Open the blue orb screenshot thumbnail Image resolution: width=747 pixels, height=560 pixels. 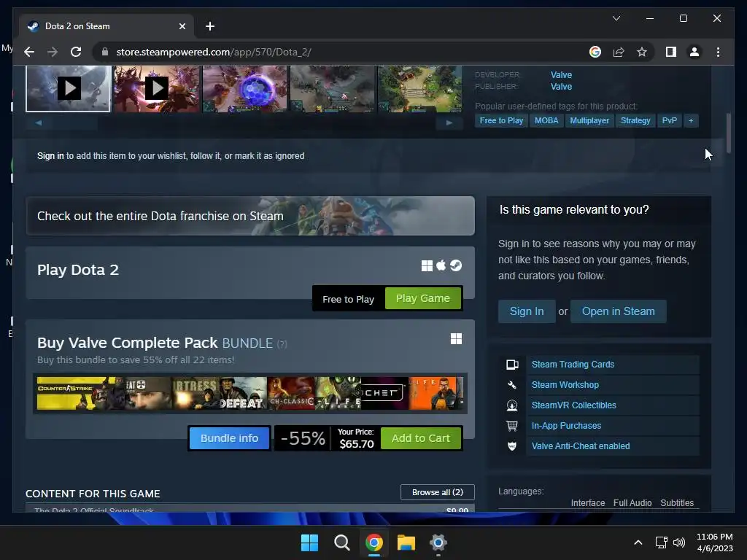[x=244, y=88]
